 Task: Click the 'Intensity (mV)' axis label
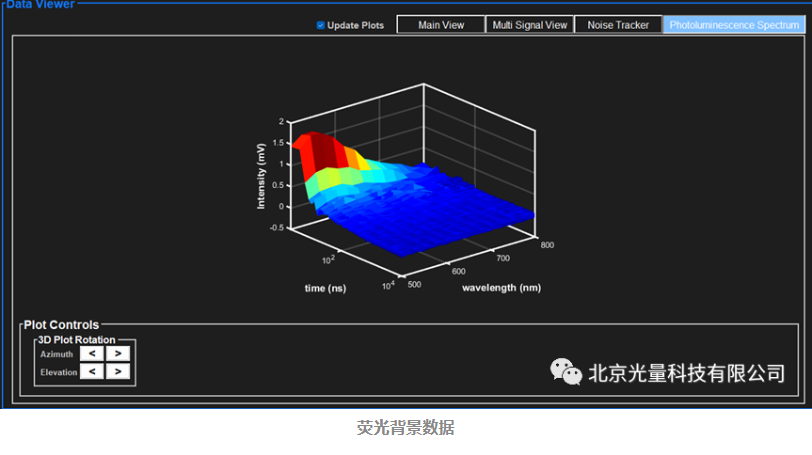point(261,176)
